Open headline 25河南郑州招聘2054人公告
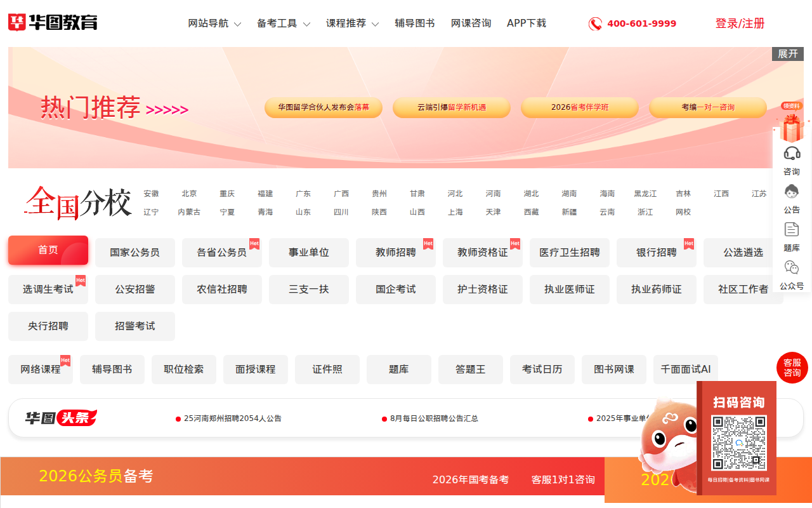812x508 pixels. tap(233, 418)
